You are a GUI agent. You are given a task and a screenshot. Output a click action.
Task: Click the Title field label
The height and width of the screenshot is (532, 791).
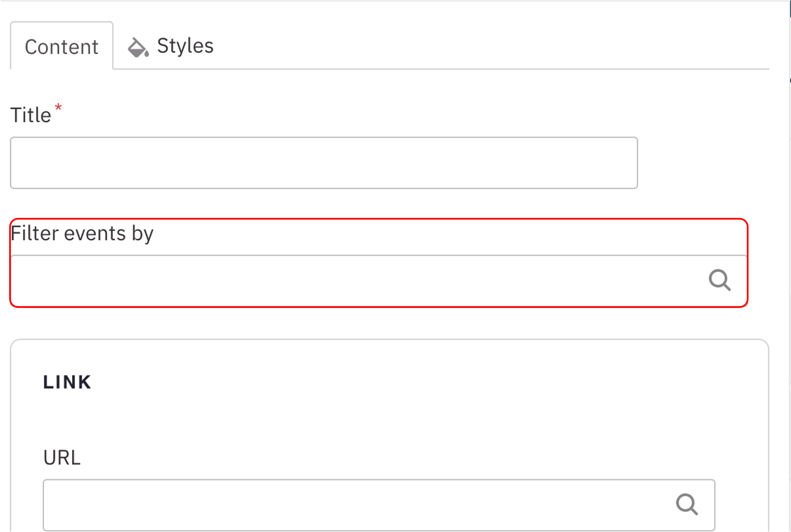click(x=30, y=115)
